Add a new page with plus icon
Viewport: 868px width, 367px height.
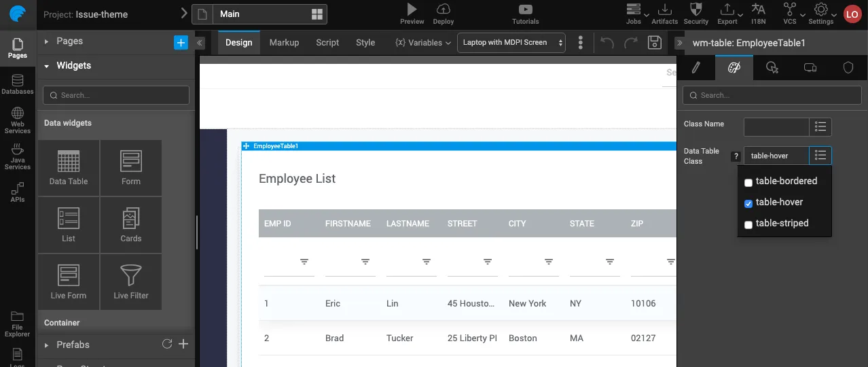(181, 42)
